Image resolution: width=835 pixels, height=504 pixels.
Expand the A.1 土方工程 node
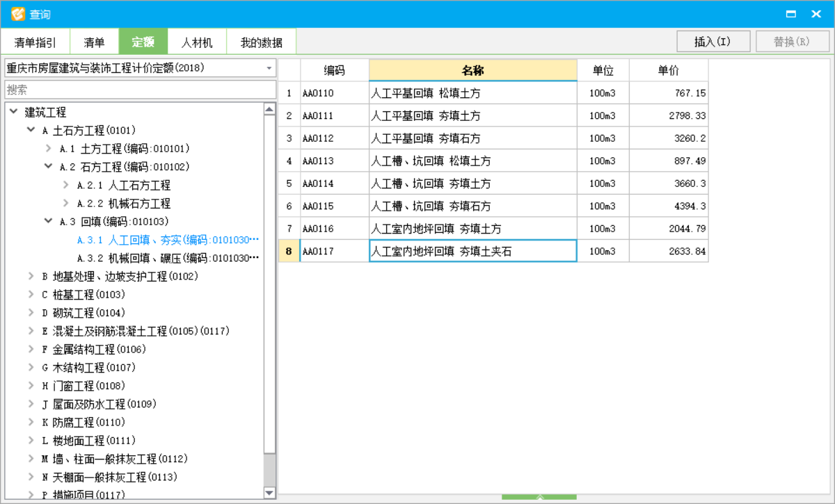[x=48, y=148]
